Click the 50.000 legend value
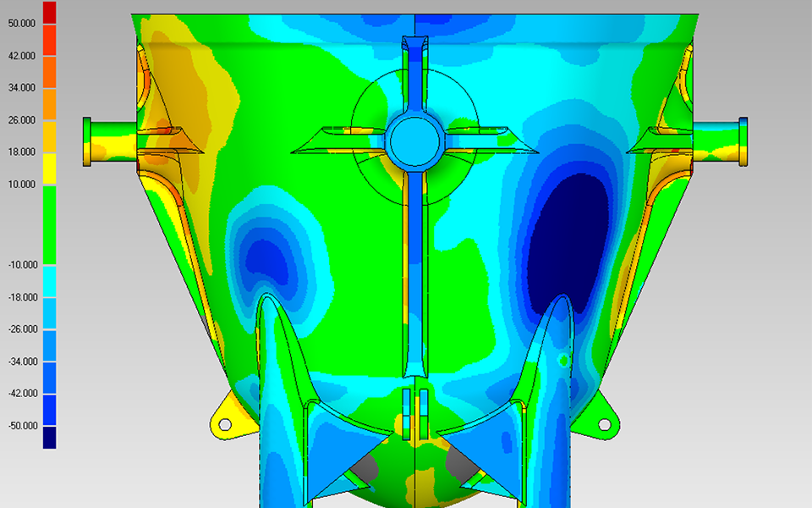 coord(22,24)
